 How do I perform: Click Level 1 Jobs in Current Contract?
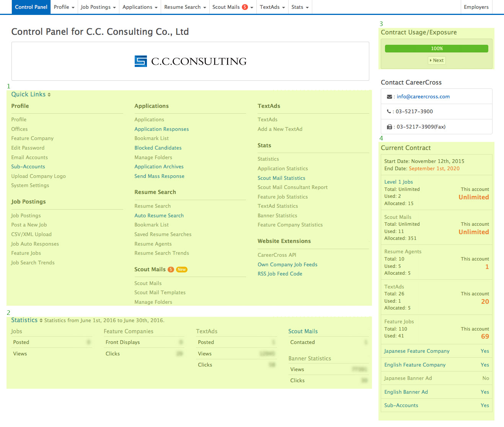398,182
